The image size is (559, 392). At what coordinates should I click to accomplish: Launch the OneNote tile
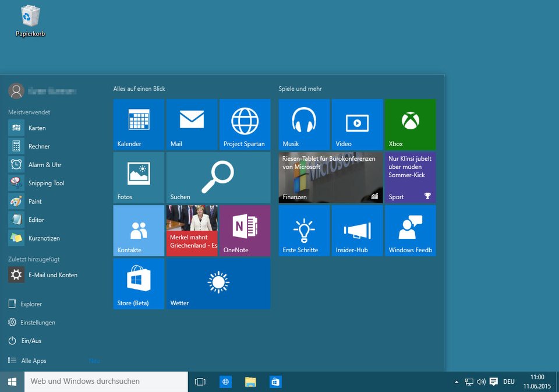click(x=245, y=231)
